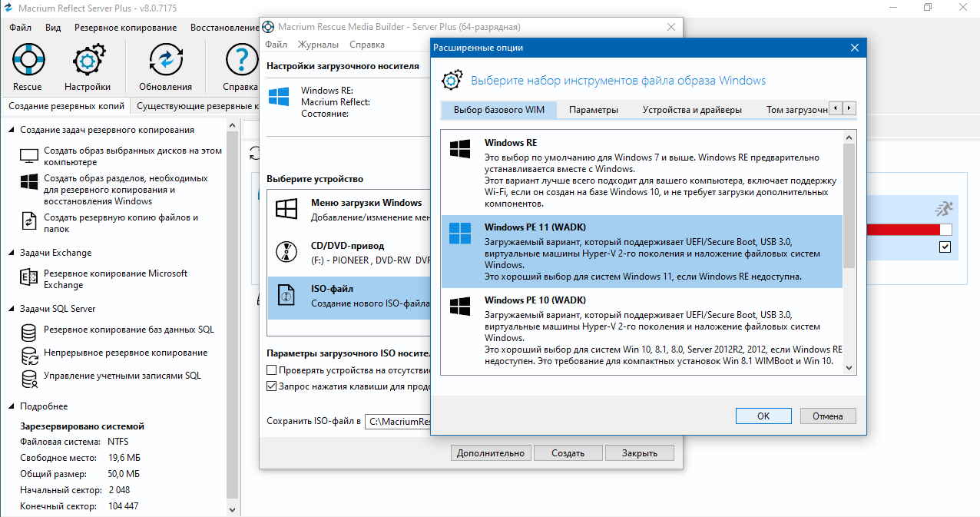980x517 pixels.
Task: Select the Windows PE 11 logo icon
Action: pyautogui.click(x=460, y=233)
